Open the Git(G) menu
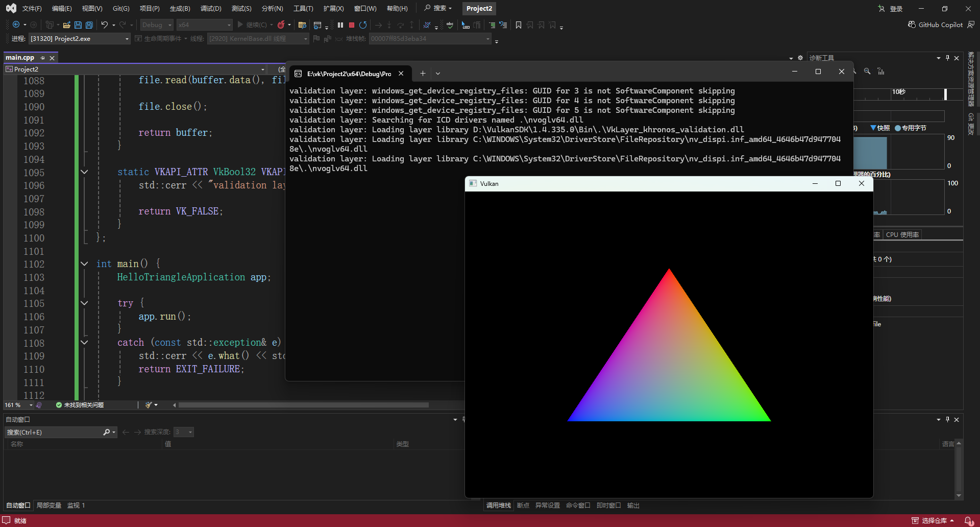Image resolution: width=980 pixels, height=527 pixels. (121, 9)
